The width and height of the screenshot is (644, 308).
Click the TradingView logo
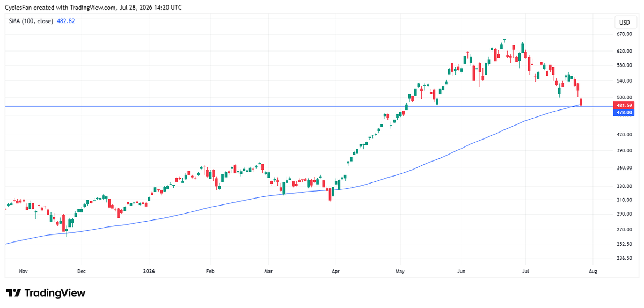(46, 293)
